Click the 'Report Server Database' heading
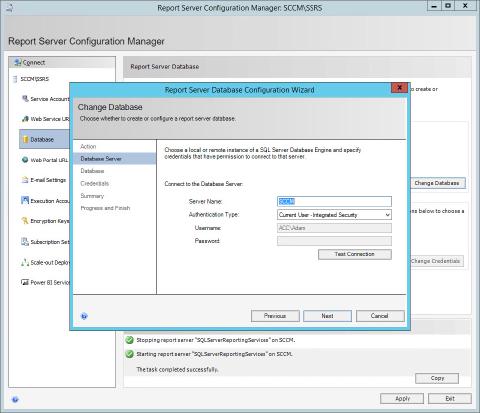The height and width of the screenshot is (413, 480). (165, 67)
